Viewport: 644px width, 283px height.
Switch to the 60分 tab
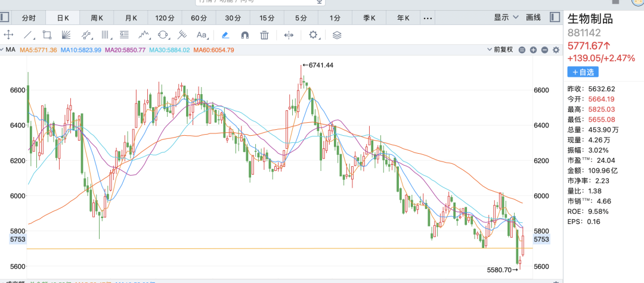(x=199, y=18)
